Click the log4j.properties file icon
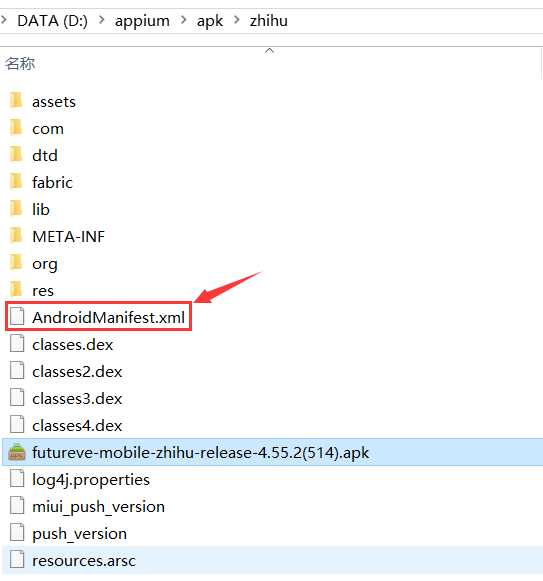Viewport: 543px width, 581px height. click(x=17, y=479)
